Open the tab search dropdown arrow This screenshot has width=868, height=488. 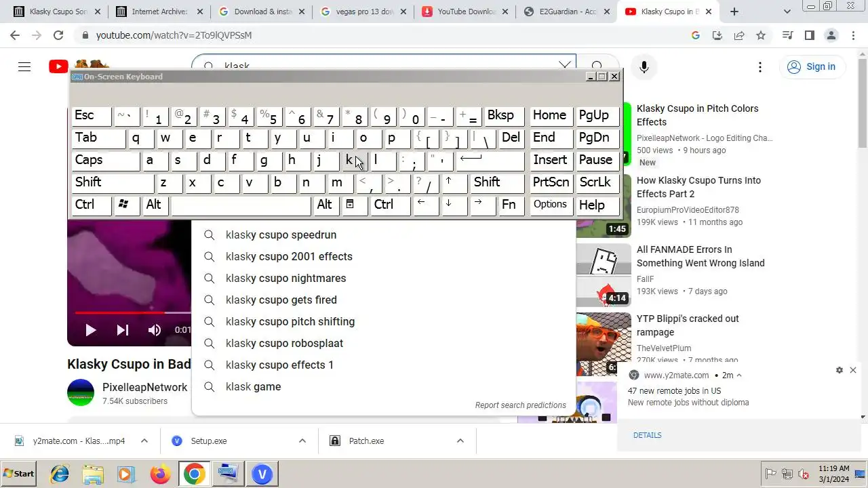pyautogui.click(x=787, y=12)
